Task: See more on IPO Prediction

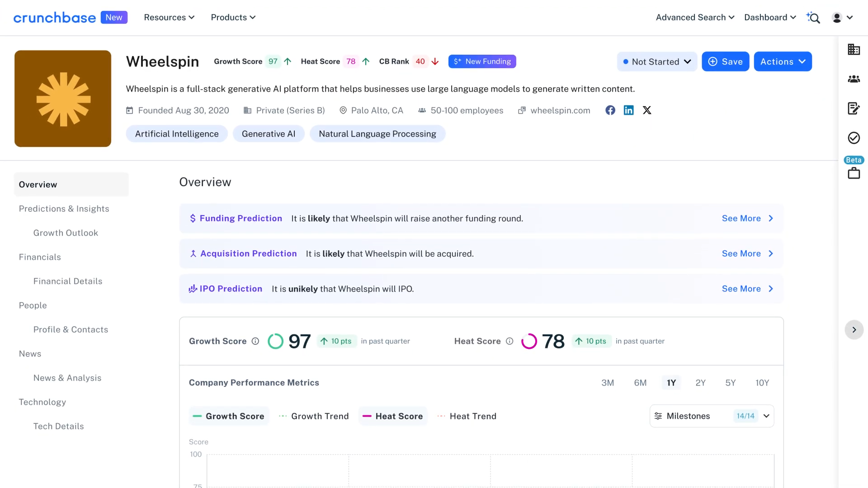Action: [748, 289]
